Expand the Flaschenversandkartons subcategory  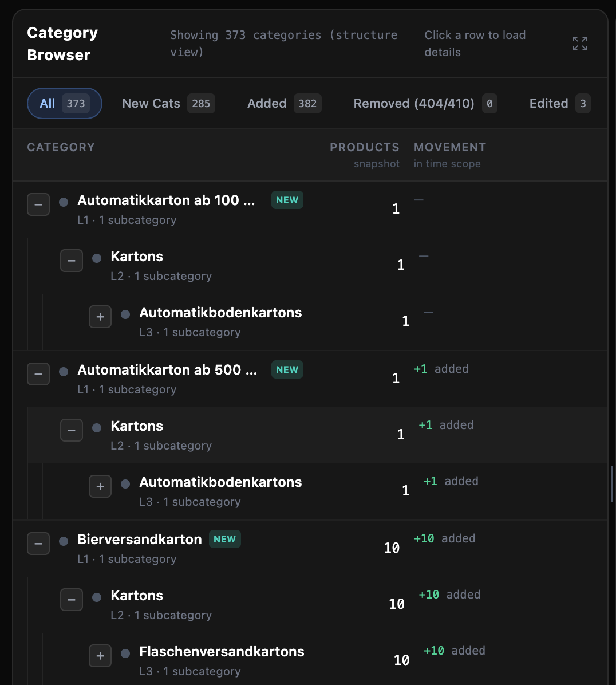point(100,655)
